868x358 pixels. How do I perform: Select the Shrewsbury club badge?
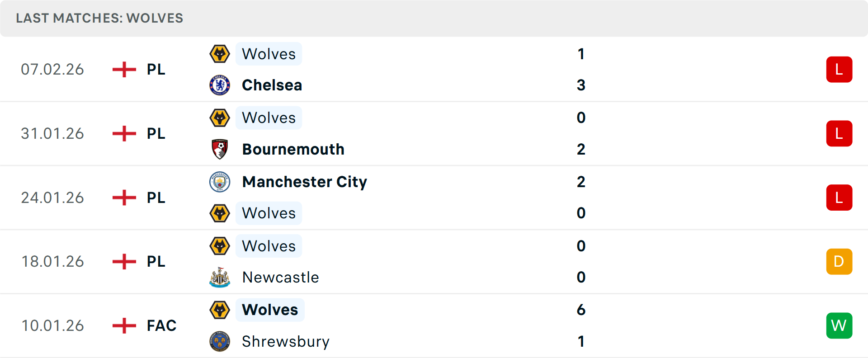point(220,342)
